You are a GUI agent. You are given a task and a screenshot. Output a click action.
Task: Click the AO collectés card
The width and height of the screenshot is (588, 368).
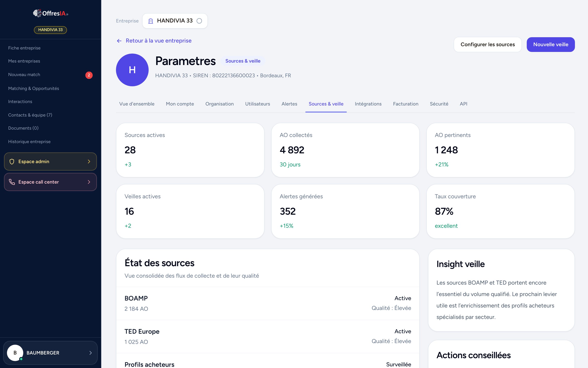point(345,150)
